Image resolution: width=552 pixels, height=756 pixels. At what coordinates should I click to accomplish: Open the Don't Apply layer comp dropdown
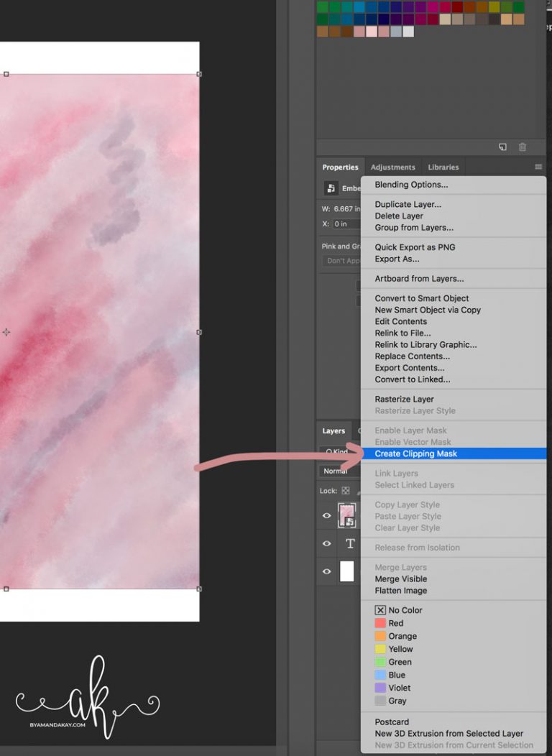(x=341, y=261)
